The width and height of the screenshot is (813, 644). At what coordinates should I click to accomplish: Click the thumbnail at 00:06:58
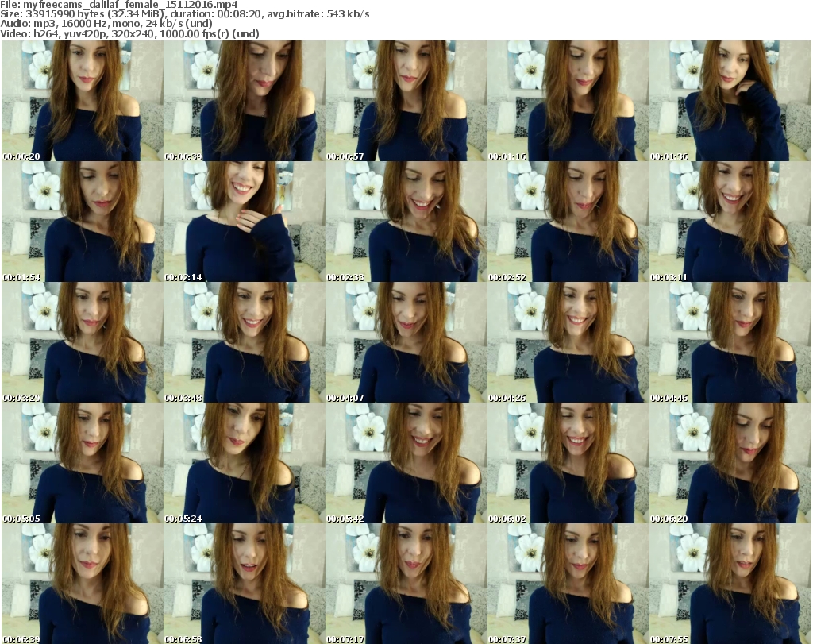tap(244, 584)
